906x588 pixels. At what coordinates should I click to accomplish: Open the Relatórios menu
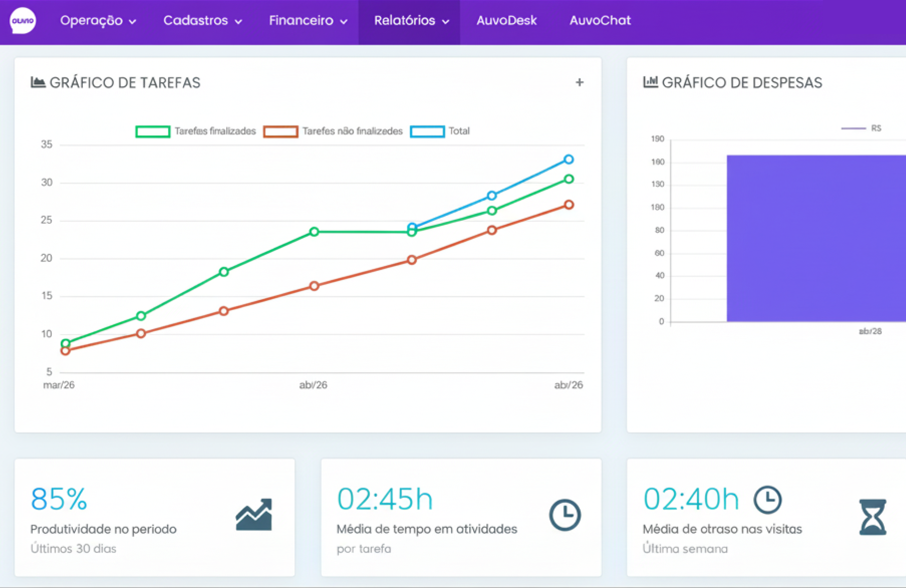(411, 21)
